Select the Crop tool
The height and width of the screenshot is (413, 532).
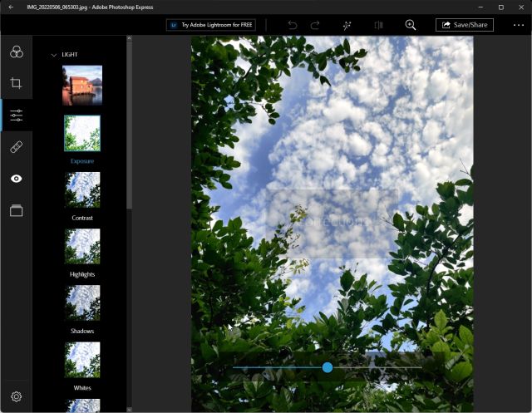[x=16, y=83]
